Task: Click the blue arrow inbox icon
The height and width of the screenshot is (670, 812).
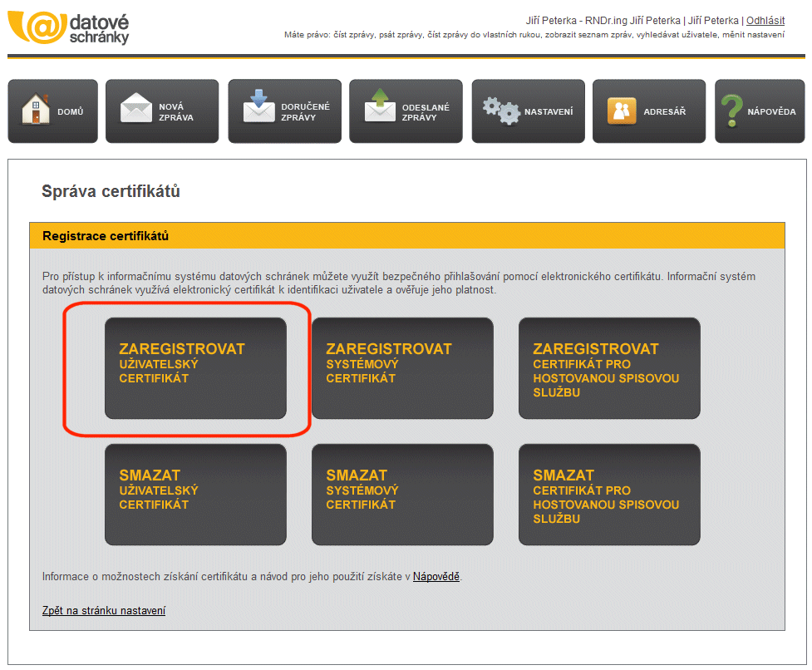Action: [x=259, y=106]
